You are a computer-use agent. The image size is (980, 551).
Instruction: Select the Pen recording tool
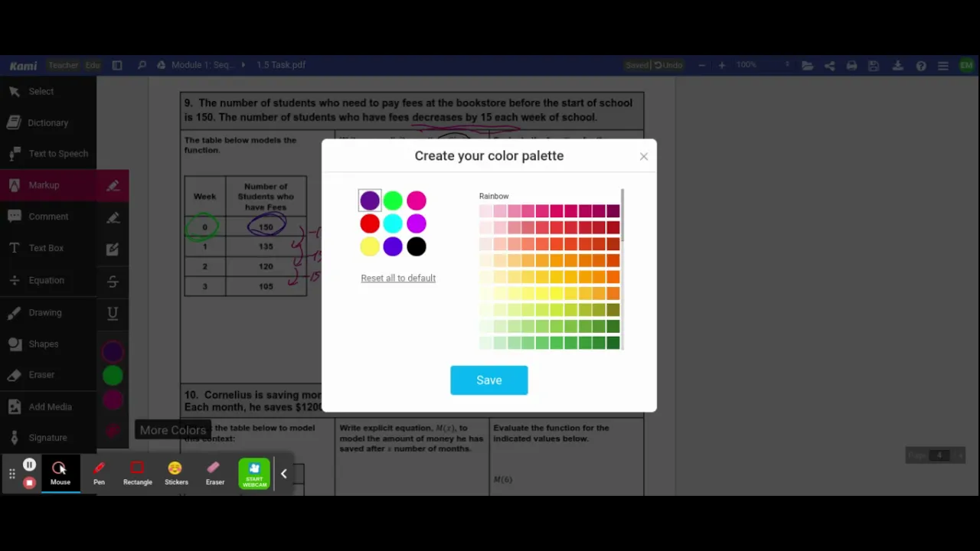(99, 474)
